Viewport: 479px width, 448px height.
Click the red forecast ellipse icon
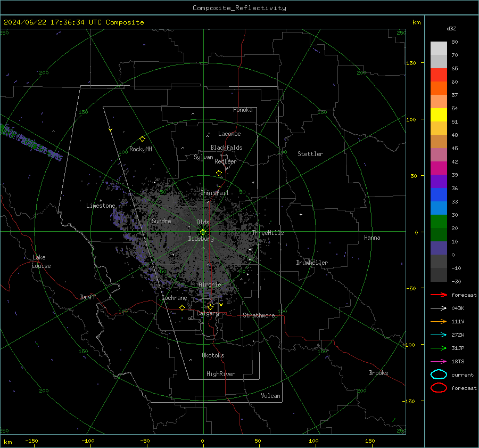pyautogui.click(x=439, y=388)
